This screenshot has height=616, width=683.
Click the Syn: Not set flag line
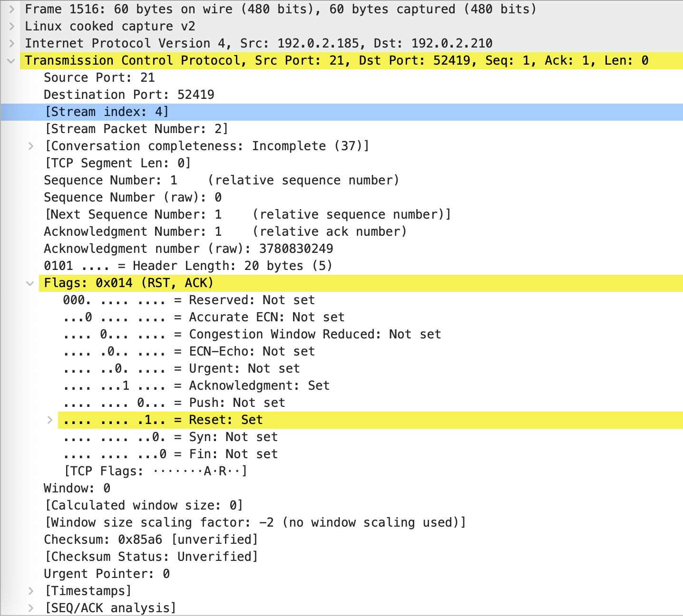pyautogui.click(x=170, y=437)
